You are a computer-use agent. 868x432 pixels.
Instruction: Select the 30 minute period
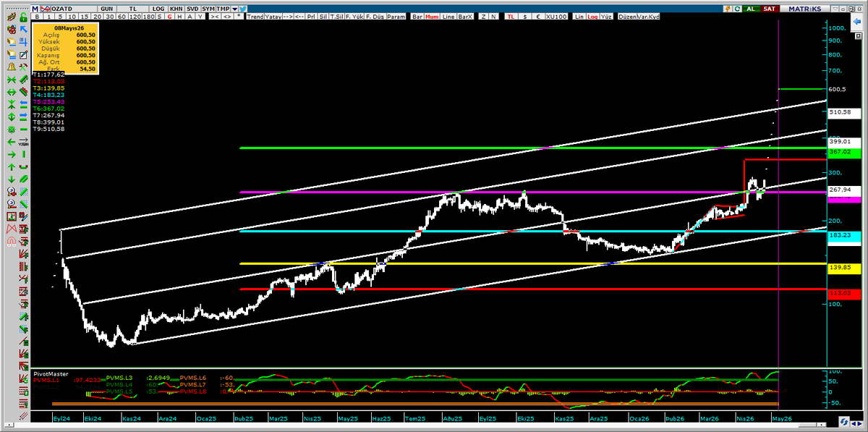tap(109, 17)
